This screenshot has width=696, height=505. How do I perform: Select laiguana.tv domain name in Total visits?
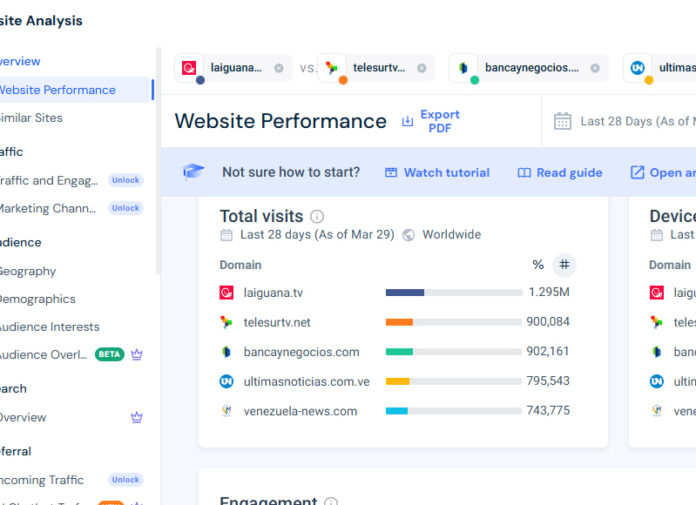[273, 293]
